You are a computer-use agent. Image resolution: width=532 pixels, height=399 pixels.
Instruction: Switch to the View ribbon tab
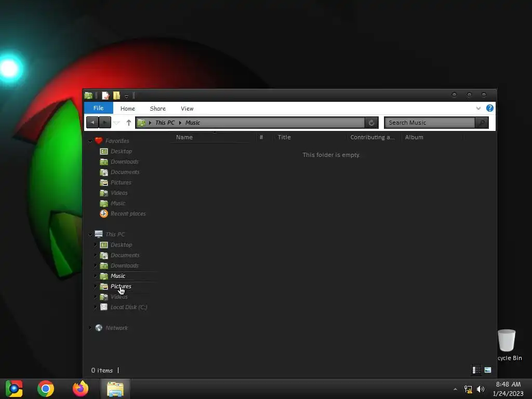tap(187, 109)
